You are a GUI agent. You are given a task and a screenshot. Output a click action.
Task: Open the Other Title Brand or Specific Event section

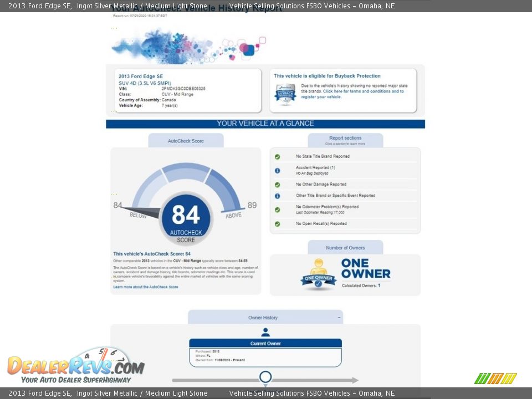(x=336, y=196)
